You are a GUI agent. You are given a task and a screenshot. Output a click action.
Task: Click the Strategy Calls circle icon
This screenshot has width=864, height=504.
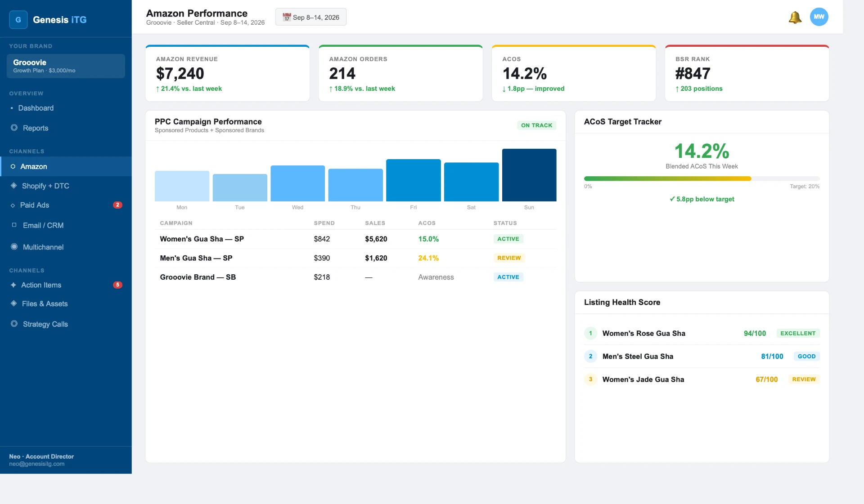pyautogui.click(x=14, y=324)
